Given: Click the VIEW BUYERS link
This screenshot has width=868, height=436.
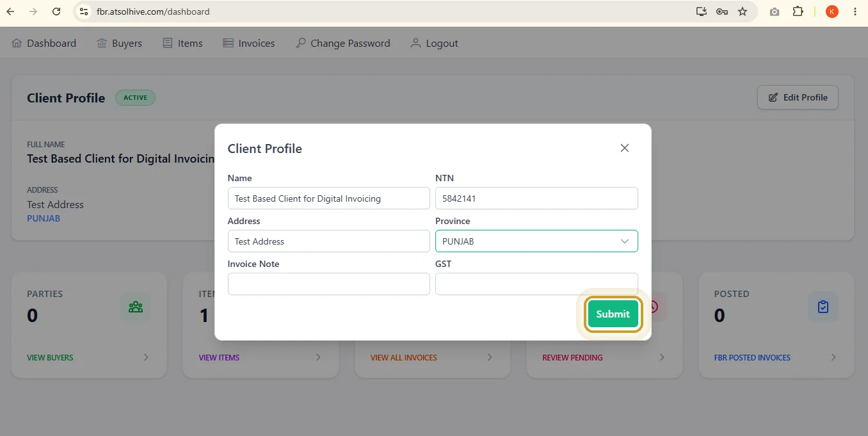Looking at the screenshot, I should click(50, 357).
